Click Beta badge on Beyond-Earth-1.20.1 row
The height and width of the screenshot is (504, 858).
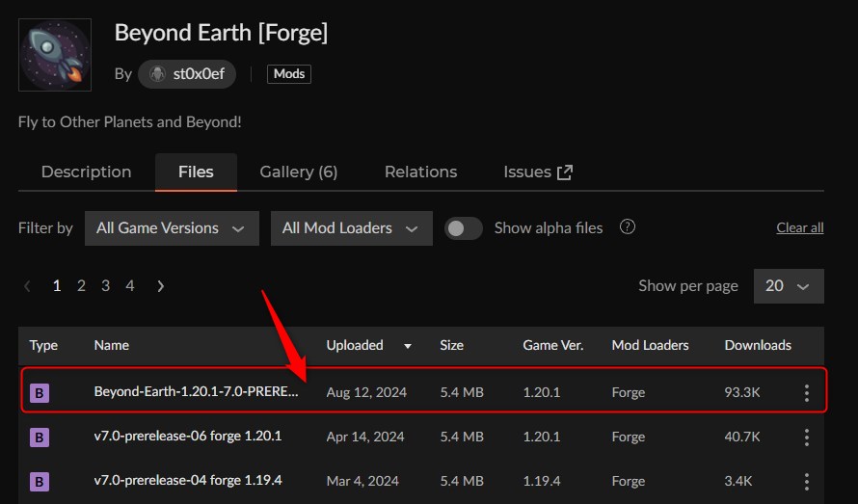(x=40, y=393)
